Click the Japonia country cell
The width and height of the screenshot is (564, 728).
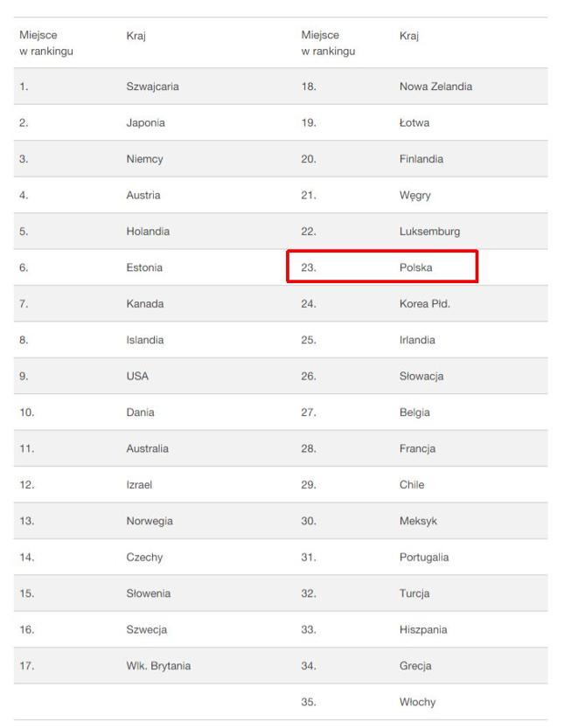point(145,122)
